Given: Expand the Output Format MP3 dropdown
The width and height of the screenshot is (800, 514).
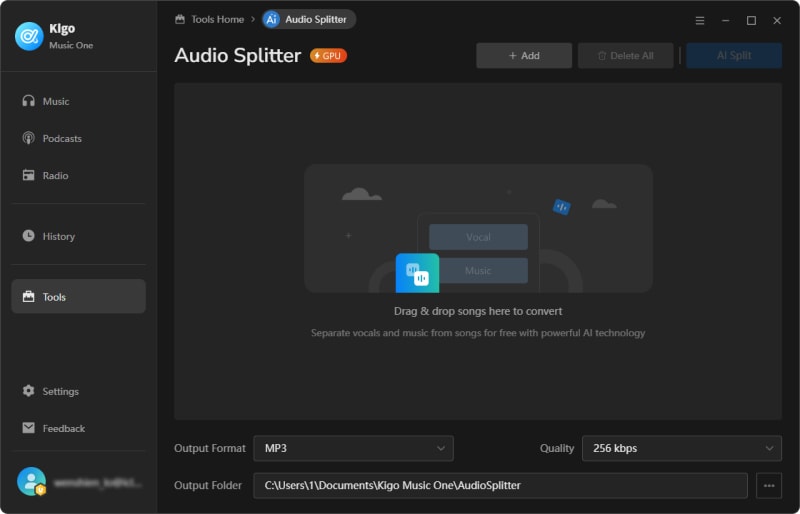Looking at the screenshot, I should click(353, 448).
